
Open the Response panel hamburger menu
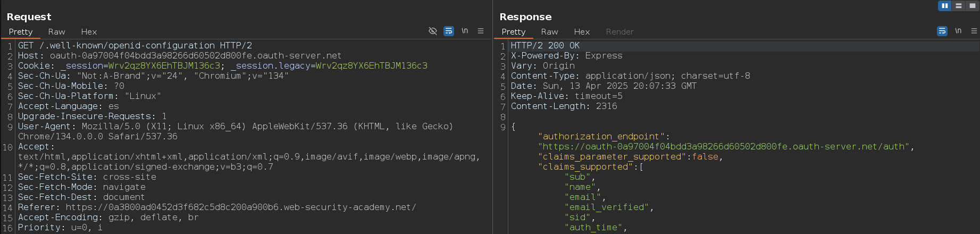974,31
